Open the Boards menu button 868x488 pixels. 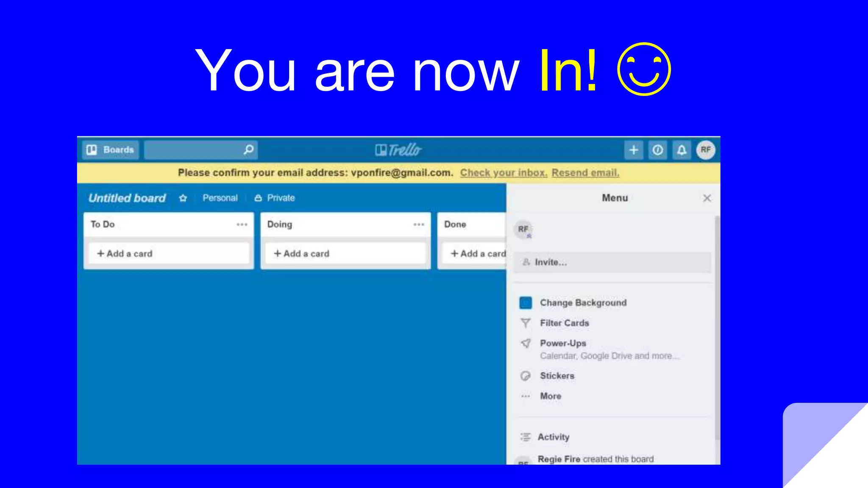(x=110, y=150)
